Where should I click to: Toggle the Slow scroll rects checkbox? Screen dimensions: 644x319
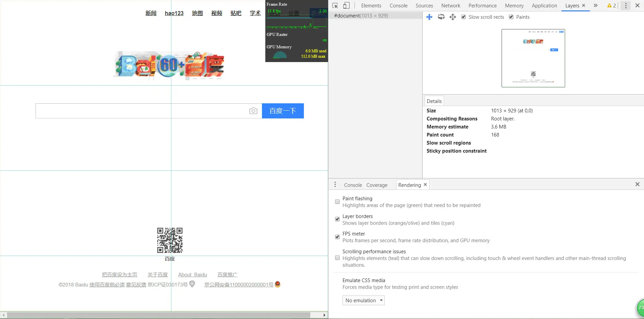(464, 17)
